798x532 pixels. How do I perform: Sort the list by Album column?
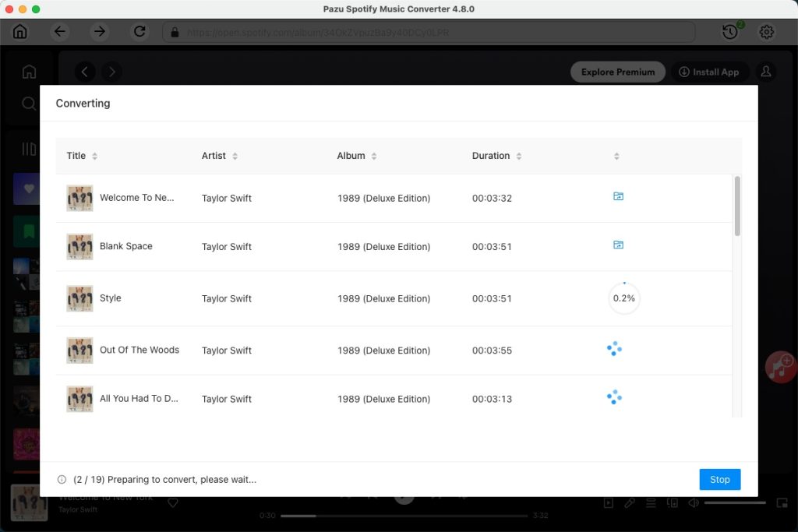click(373, 156)
